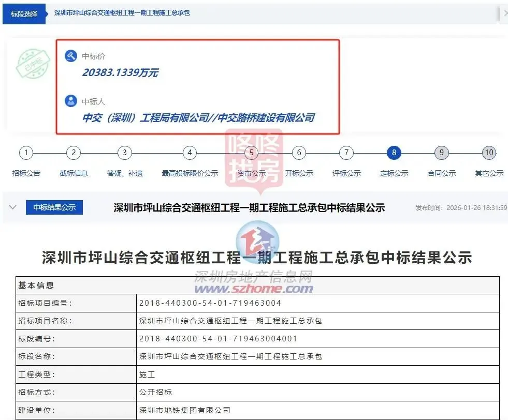Click the 建设单位 label cell
Viewport: 508px width, 420px height.
point(76,410)
